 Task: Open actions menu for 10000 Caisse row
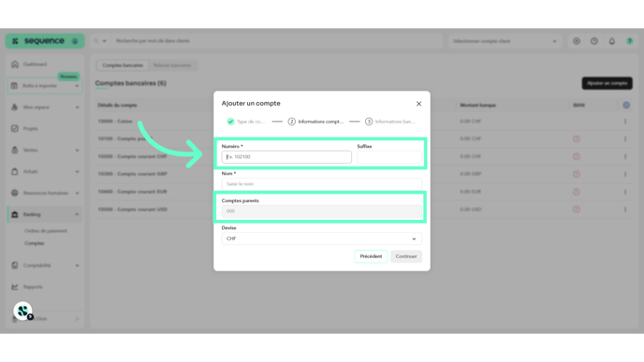[625, 122]
